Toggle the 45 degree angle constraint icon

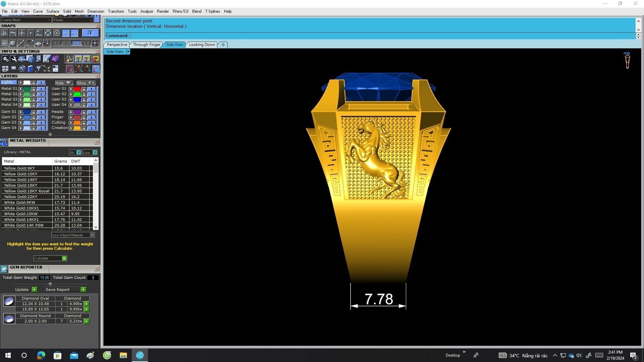coord(31,43)
